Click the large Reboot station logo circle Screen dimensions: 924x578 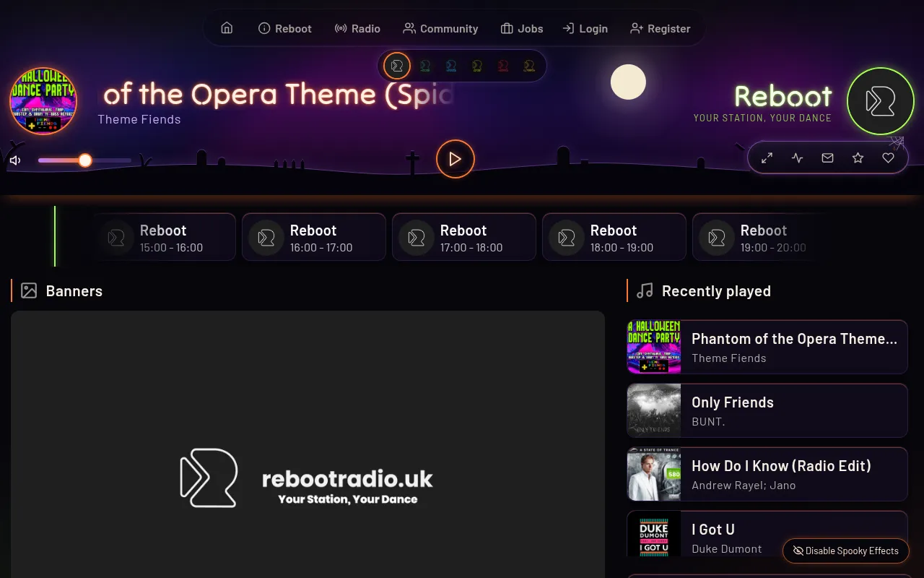pyautogui.click(x=881, y=101)
